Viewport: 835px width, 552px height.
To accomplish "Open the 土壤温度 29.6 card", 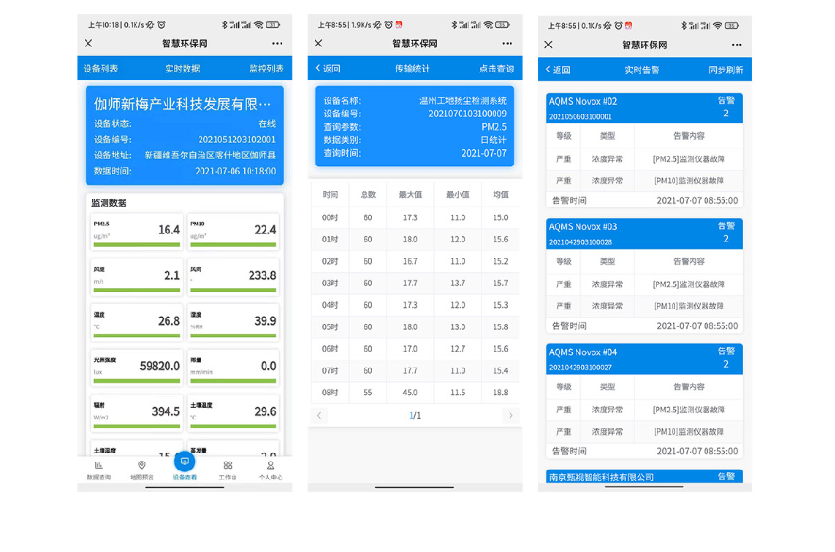I will pos(233,413).
